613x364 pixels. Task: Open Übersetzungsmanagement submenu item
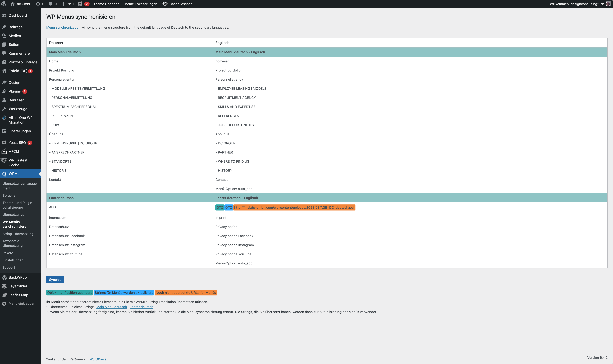[x=20, y=186]
